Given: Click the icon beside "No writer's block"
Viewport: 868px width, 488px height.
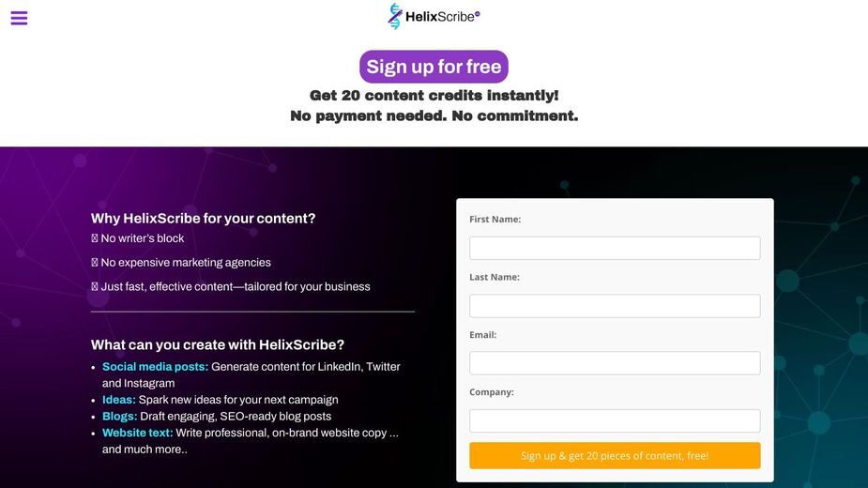Looking at the screenshot, I should [95, 238].
